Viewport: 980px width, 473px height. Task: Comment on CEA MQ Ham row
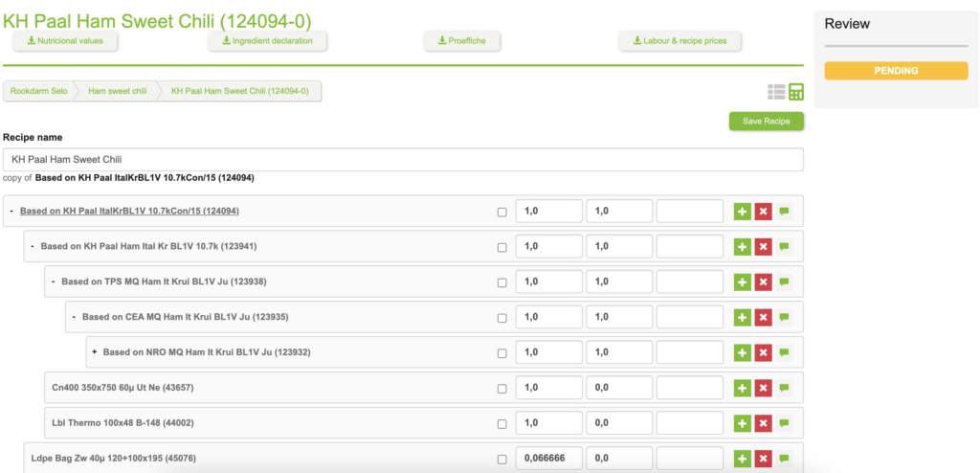tap(784, 317)
